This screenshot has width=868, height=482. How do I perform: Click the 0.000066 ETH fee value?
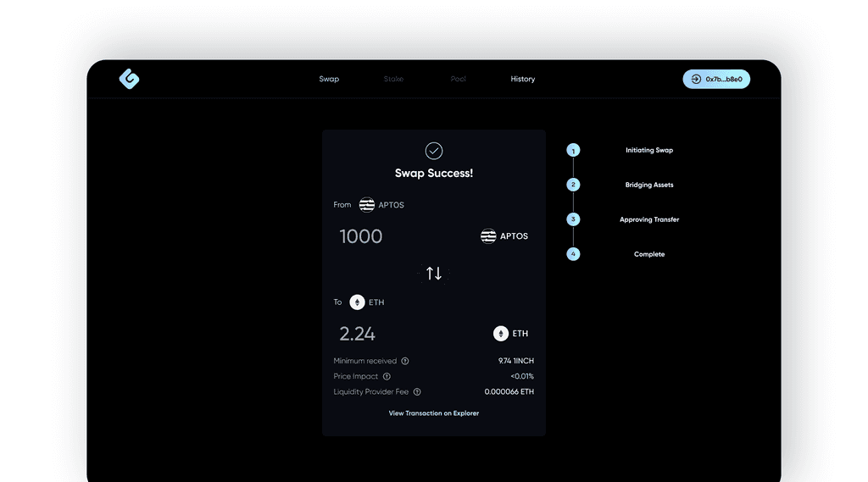coord(509,392)
